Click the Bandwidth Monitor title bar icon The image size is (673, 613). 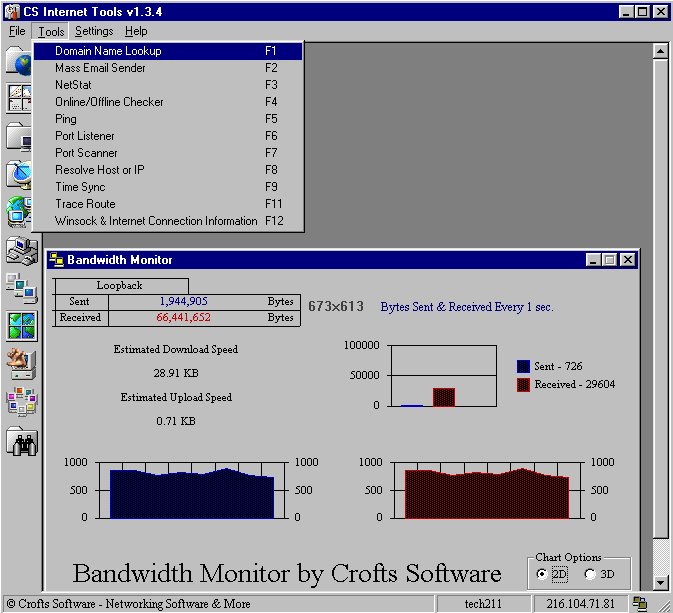point(57,260)
